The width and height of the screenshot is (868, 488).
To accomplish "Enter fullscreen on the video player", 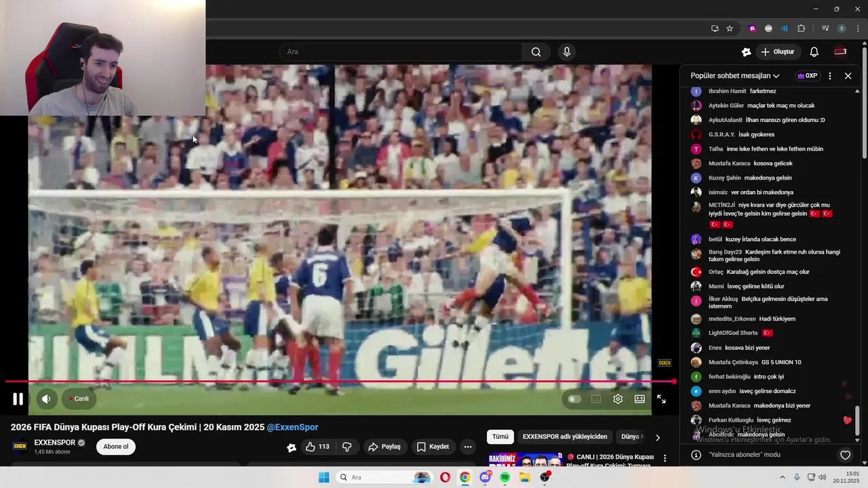I will click(x=661, y=399).
